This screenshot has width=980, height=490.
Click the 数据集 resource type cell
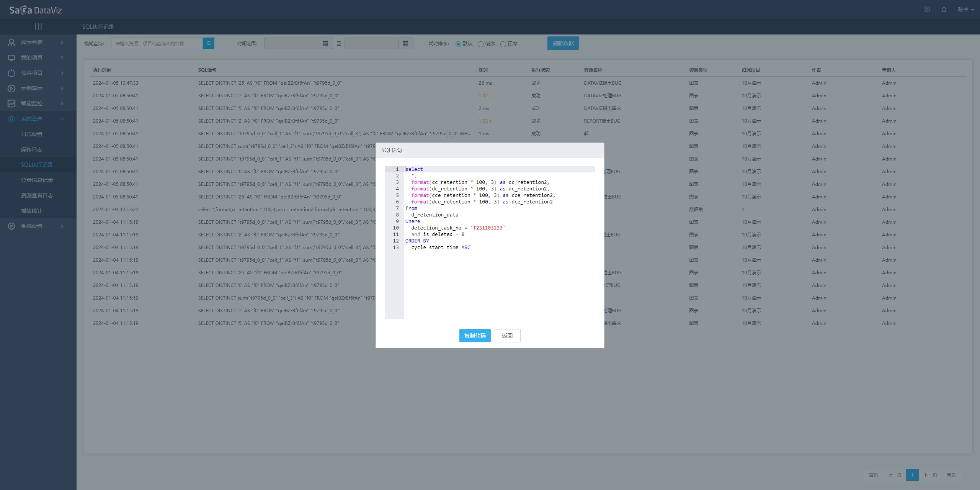(x=696, y=209)
